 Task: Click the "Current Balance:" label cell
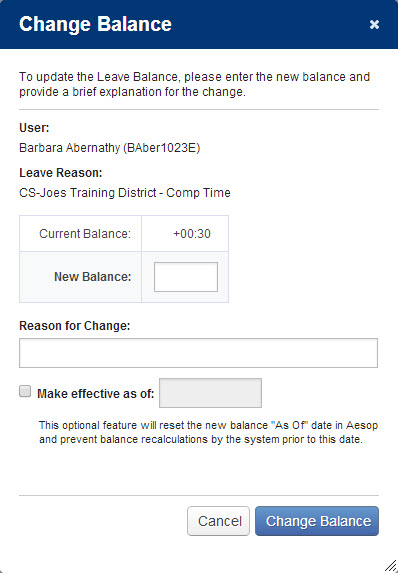(x=80, y=234)
